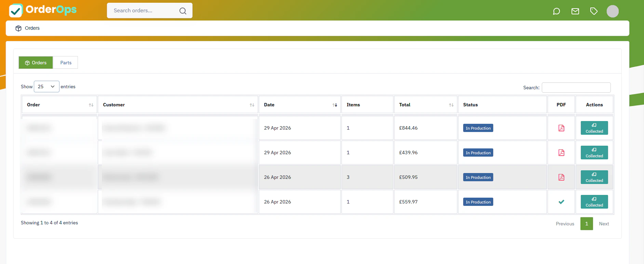Switch to the Orders tab
This screenshot has width=644, height=264.
[x=36, y=63]
